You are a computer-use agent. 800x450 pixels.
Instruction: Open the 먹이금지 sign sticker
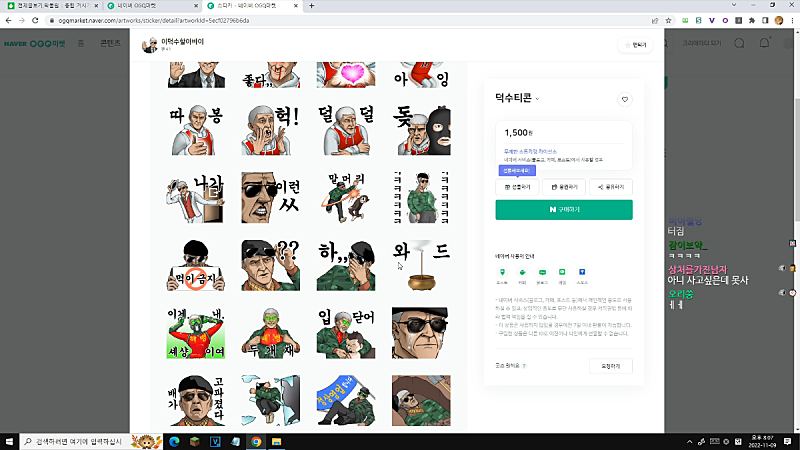coord(196,265)
